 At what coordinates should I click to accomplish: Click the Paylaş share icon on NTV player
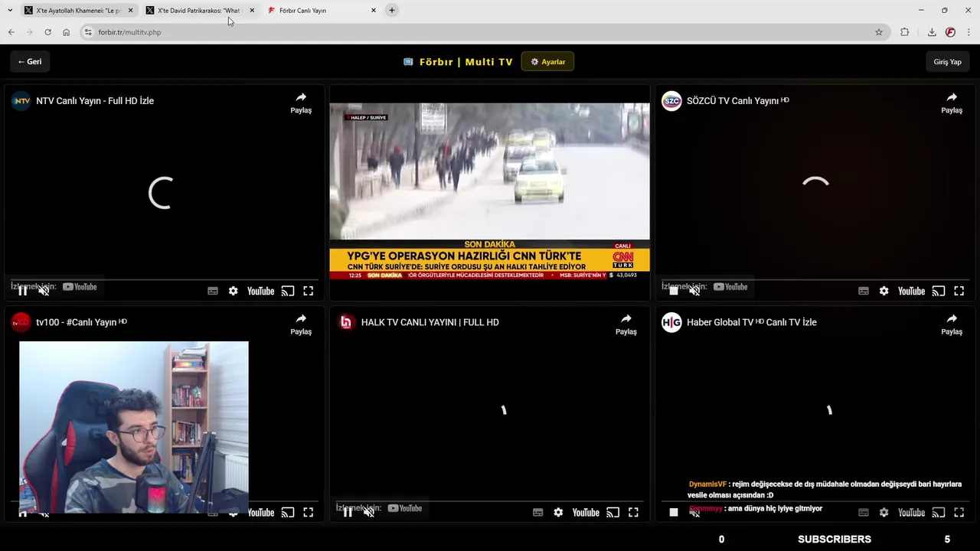[301, 103]
